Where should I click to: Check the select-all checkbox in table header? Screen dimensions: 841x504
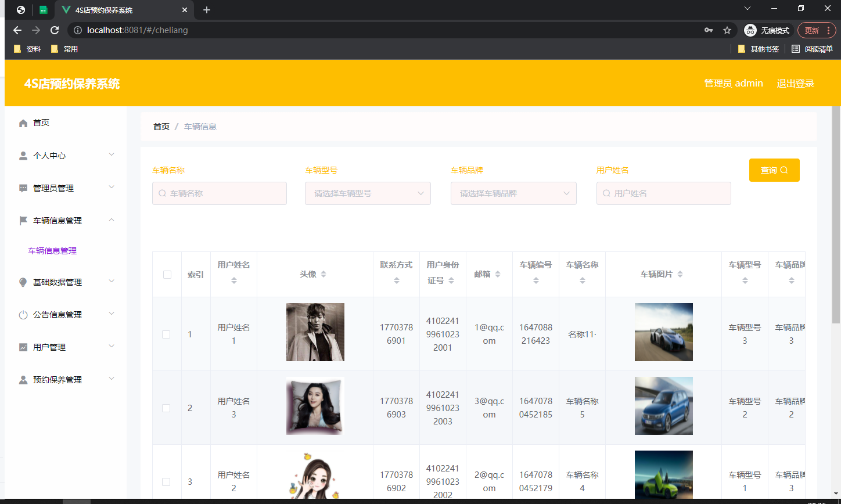(167, 274)
